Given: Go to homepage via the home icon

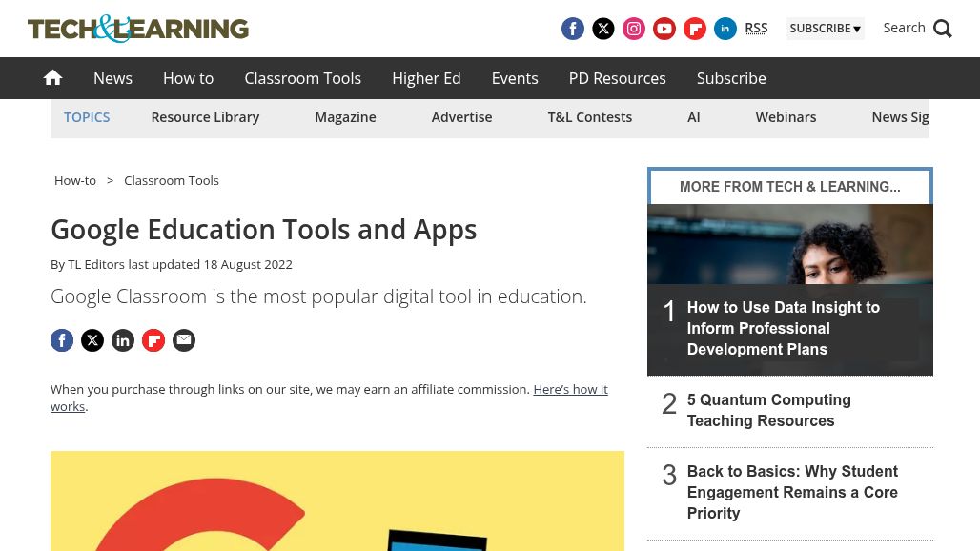Looking at the screenshot, I should tap(53, 78).
